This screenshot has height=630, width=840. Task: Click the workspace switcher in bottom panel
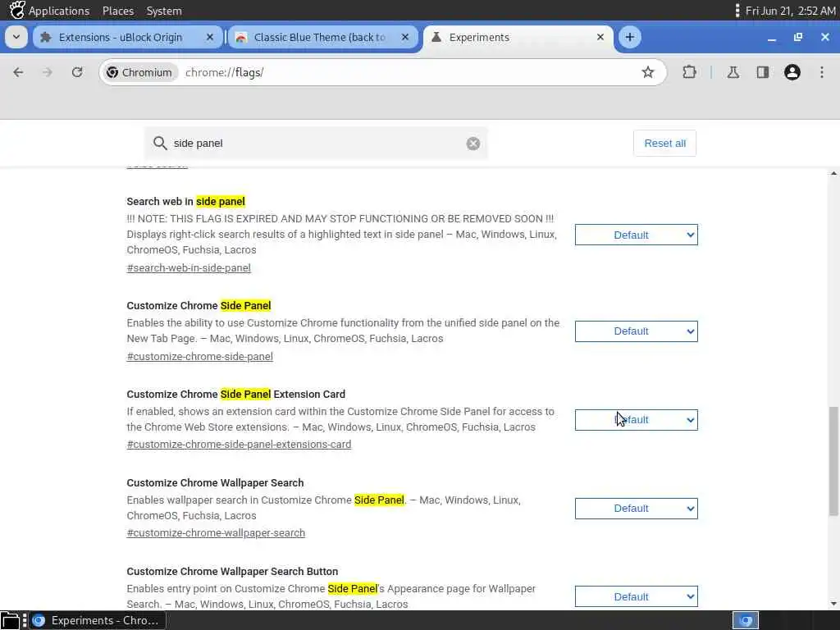tap(745, 621)
